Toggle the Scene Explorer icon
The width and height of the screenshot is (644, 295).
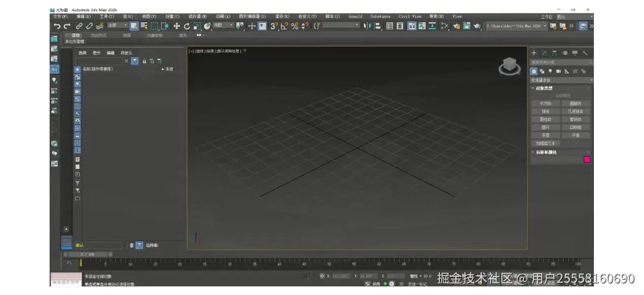click(390, 26)
